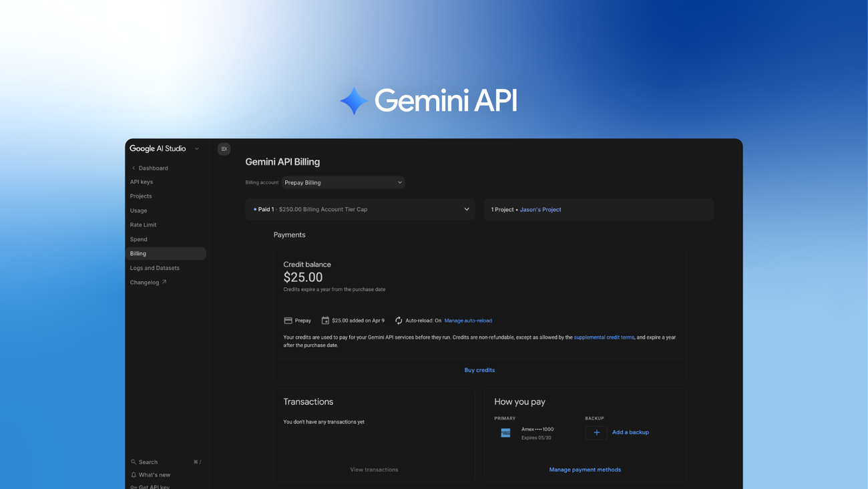The image size is (868, 489).
Task: Select the Rate Limit sidebar item
Action: 144,224
